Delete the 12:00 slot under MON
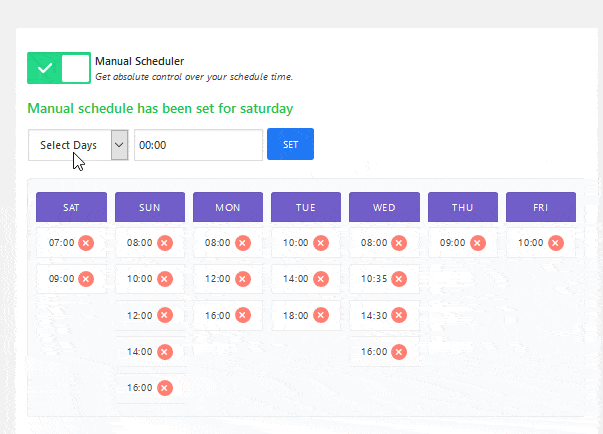This screenshot has width=603, height=434. pos(243,279)
